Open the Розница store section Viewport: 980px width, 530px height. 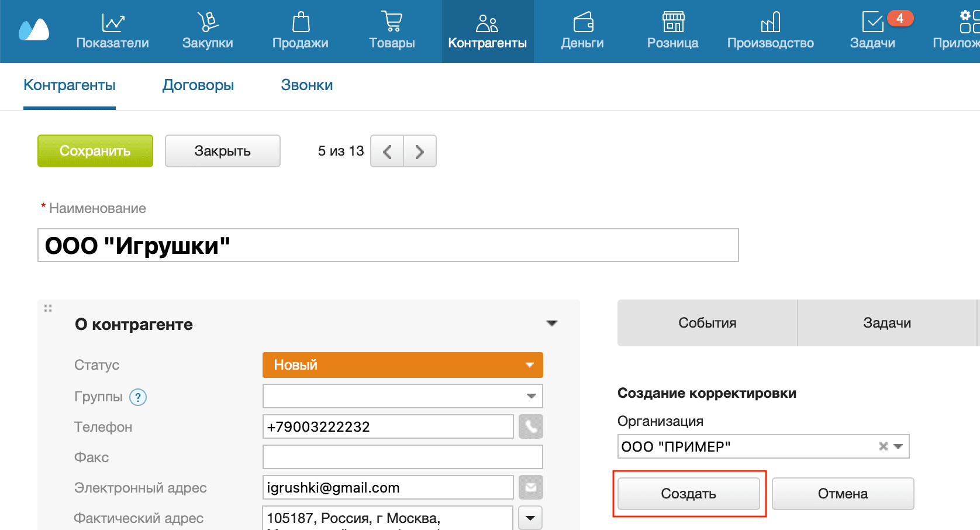672,31
